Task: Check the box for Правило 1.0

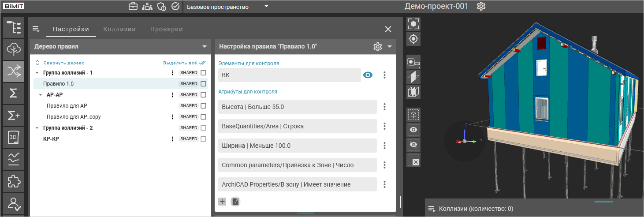Action: (x=203, y=84)
